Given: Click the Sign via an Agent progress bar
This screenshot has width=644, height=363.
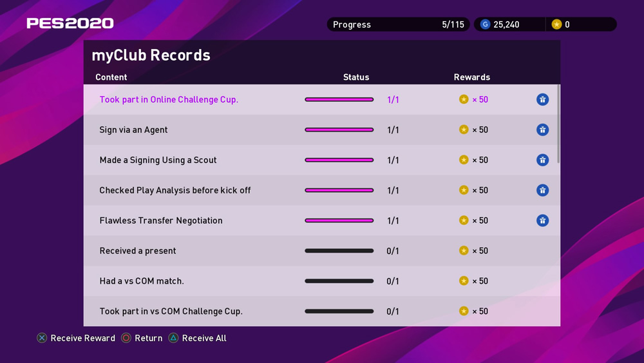Looking at the screenshot, I should 339,130.
